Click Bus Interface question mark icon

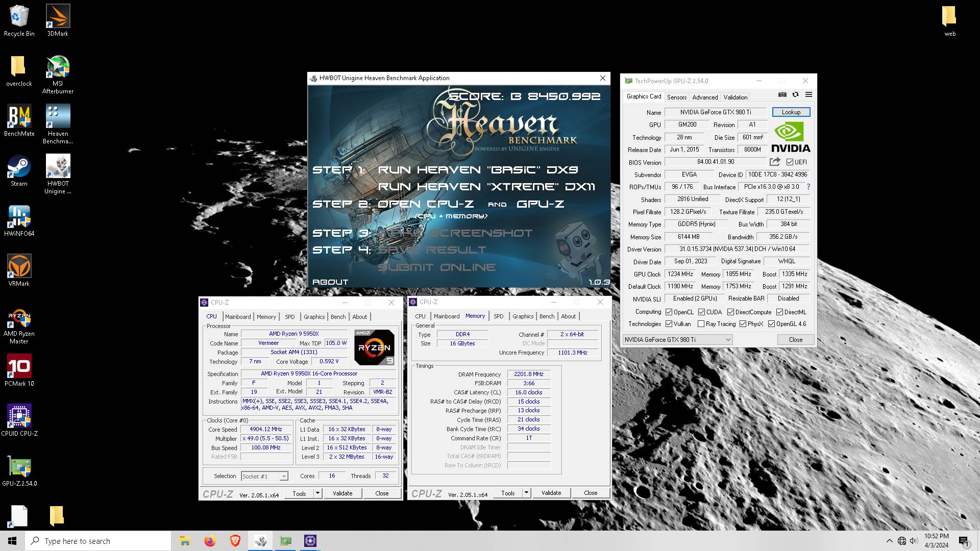pyautogui.click(x=808, y=187)
